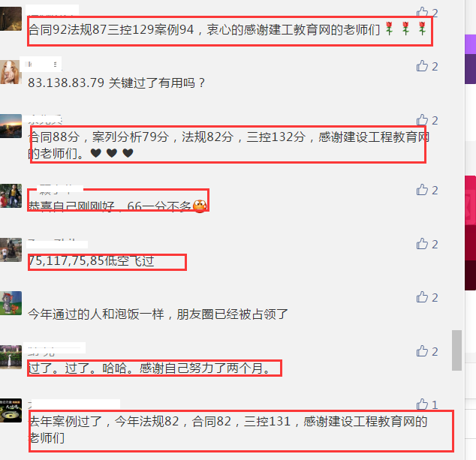Open the dark avatar beside 去年案例过了 comment
The height and width of the screenshot is (460, 476).
coord(11,410)
